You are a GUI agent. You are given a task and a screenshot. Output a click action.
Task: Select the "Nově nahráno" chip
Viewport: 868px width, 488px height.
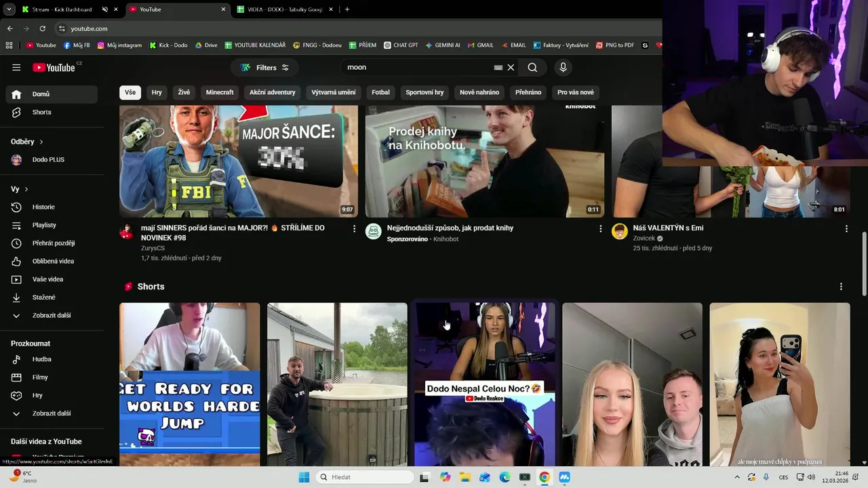click(479, 92)
